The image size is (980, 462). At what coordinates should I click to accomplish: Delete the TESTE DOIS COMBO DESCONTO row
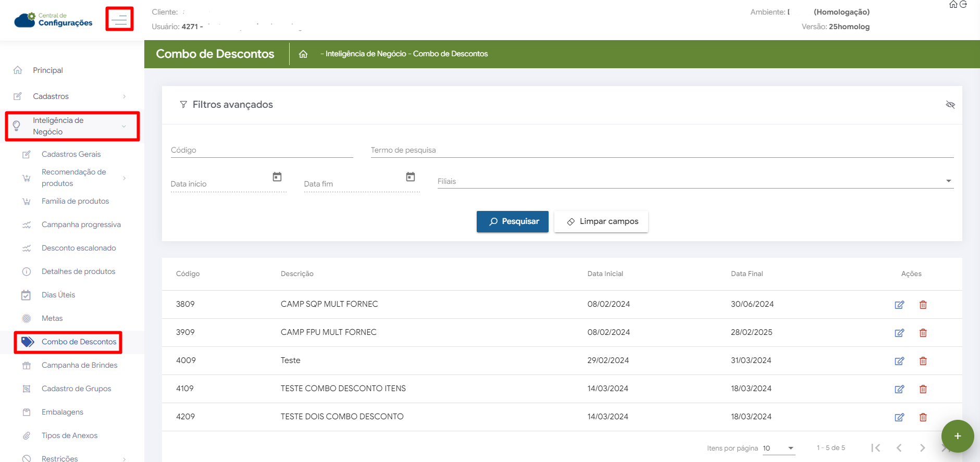pyautogui.click(x=923, y=417)
